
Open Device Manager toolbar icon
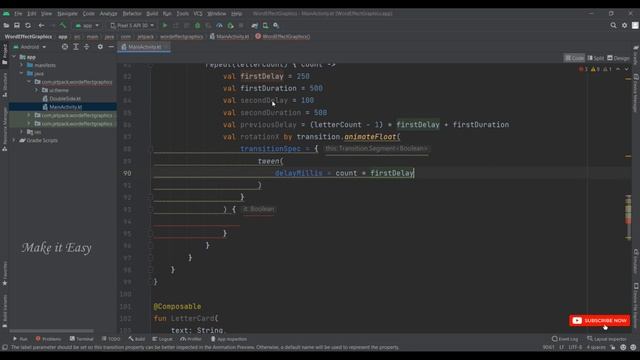265,25
